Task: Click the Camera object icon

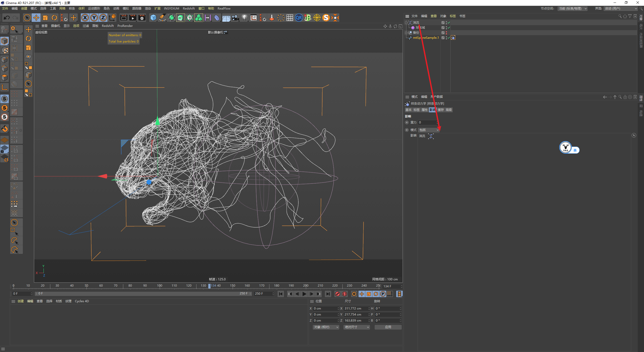Action: click(235, 18)
